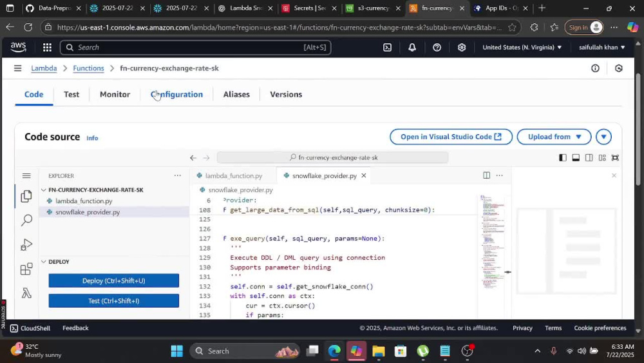Open Cookie preferences in footer
The height and width of the screenshot is (363, 644).
(x=600, y=328)
